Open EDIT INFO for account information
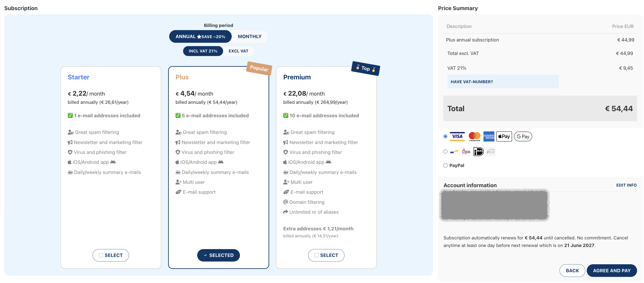This screenshot has width=644, height=283. pyautogui.click(x=626, y=185)
